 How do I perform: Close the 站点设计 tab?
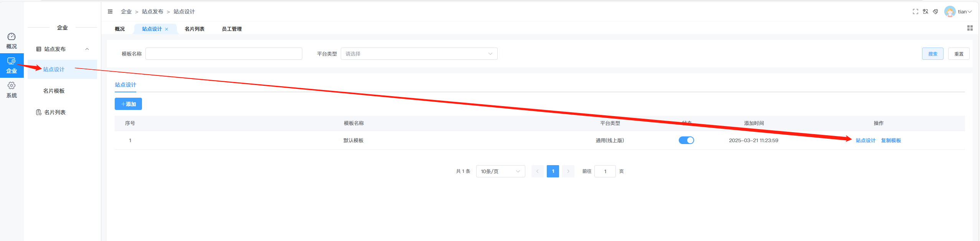point(167,29)
